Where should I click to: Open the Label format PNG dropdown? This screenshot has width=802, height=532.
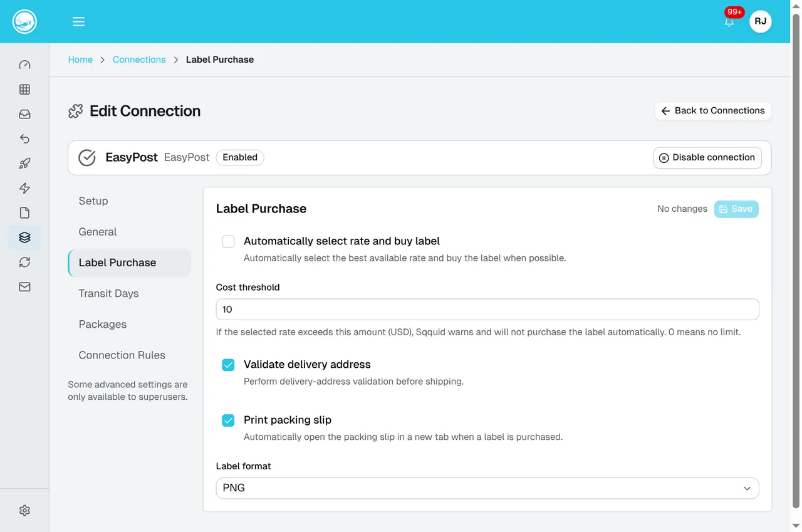coord(487,488)
